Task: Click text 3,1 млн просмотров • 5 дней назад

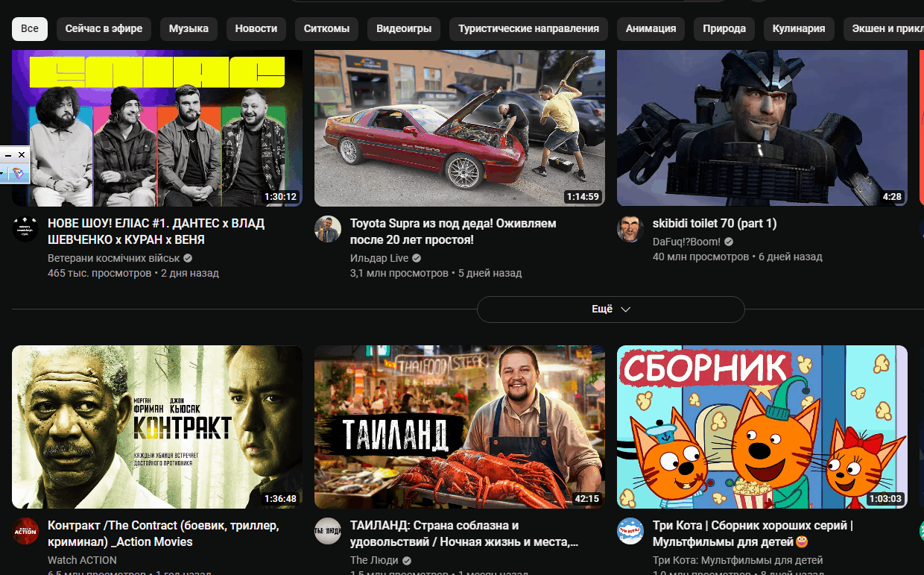Action: (x=436, y=273)
